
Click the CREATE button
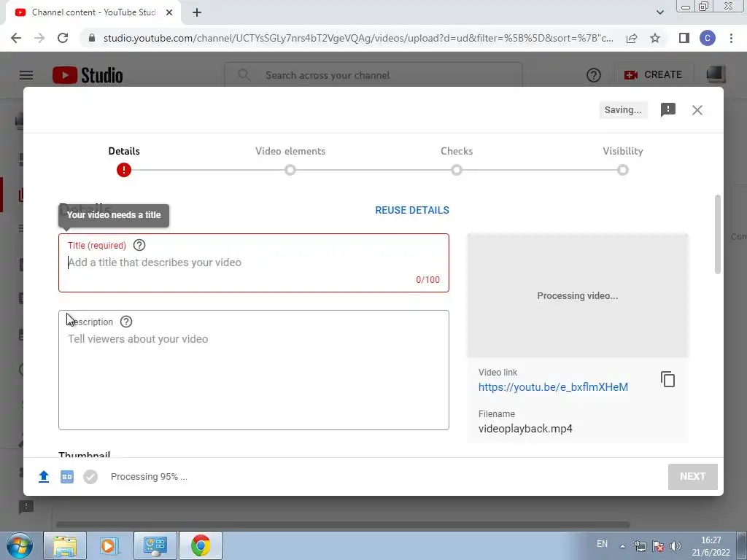click(654, 75)
